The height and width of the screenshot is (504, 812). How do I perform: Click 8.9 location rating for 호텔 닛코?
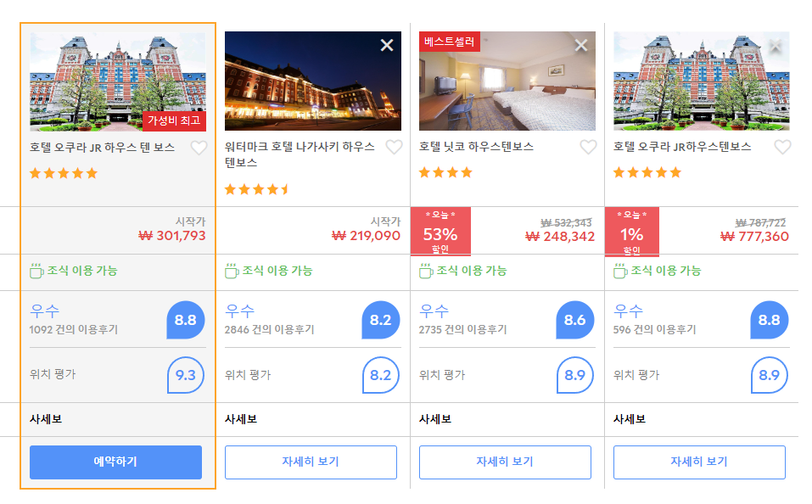[x=574, y=375]
